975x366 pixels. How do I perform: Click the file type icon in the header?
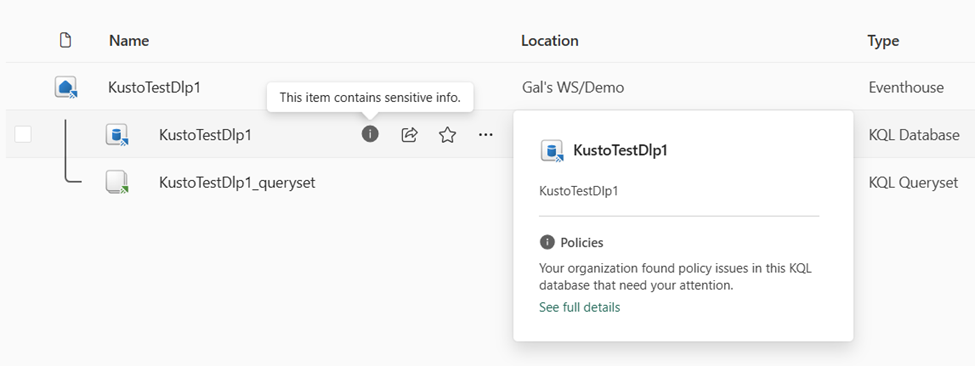65,40
